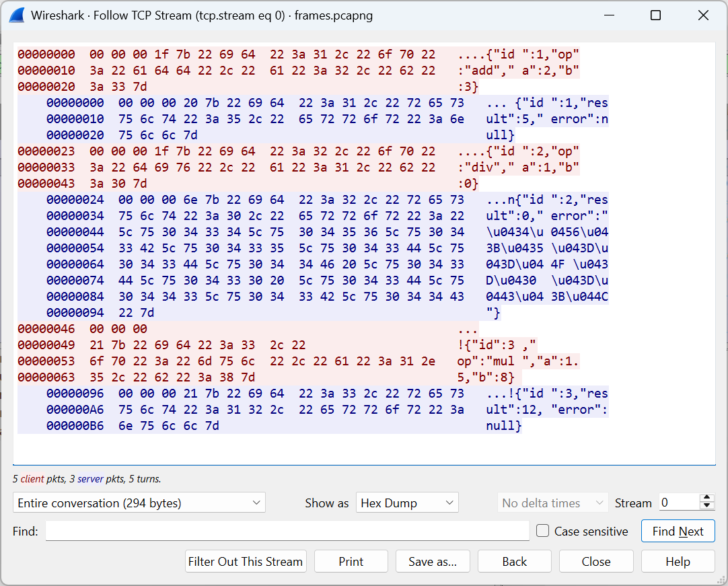Click ASCII text ult":12, "error":

pyautogui.click(x=547, y=410)
